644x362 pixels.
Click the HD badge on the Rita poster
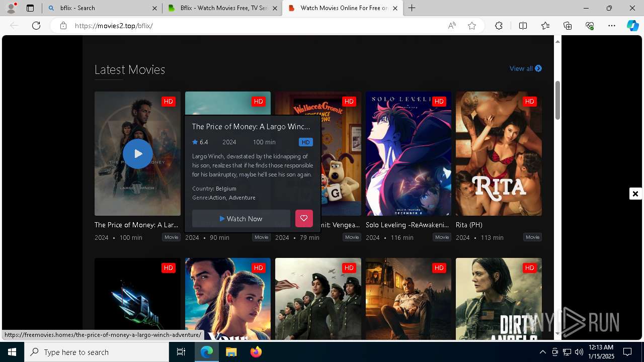[529, 102]
